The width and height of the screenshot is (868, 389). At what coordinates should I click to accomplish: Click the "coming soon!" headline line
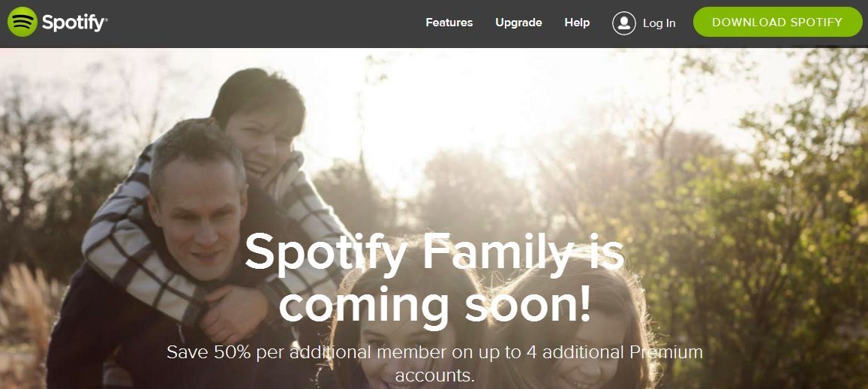[x=434, y=306]
